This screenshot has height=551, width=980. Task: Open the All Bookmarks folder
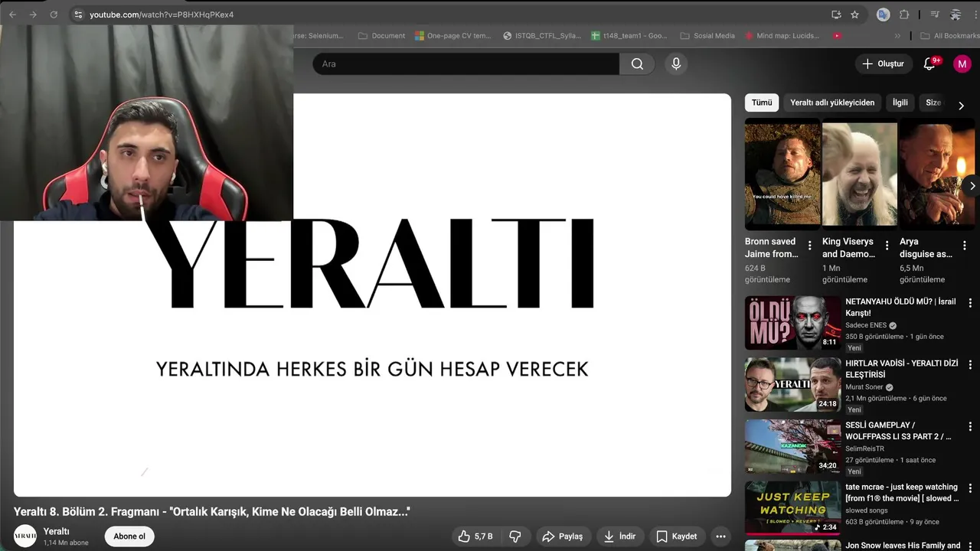tap(950, 35)
